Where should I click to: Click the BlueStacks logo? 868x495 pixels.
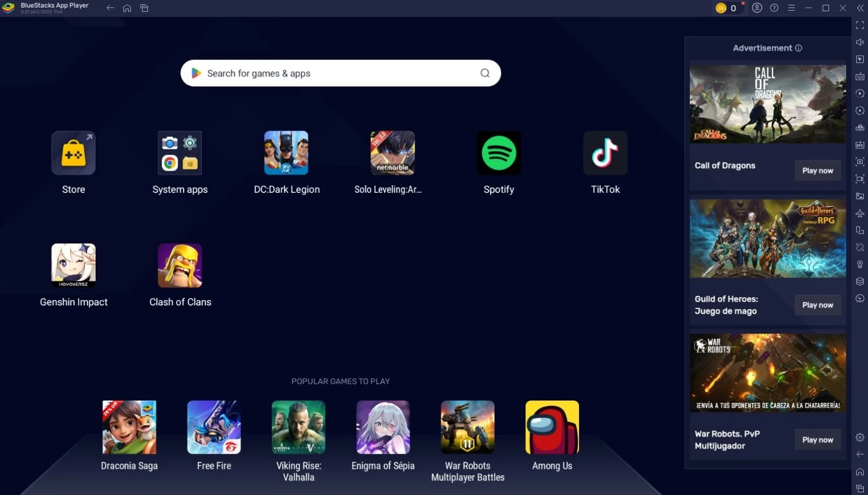pos(9,8)
